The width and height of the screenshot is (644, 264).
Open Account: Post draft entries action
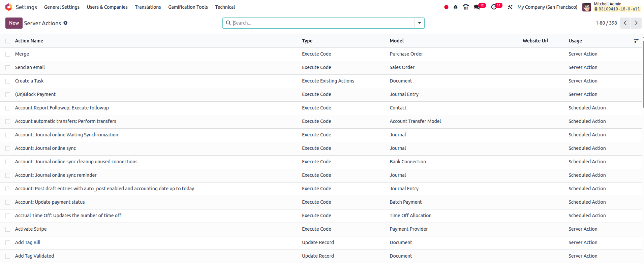point(104,189)
